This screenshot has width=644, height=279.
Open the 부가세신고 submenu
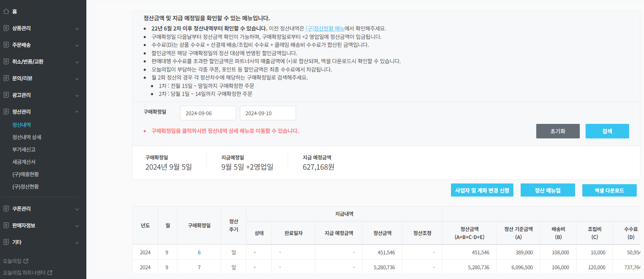coord(24,149)
